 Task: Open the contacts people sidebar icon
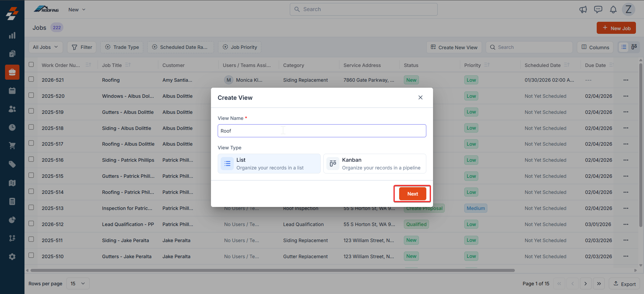tap(12, 109)
